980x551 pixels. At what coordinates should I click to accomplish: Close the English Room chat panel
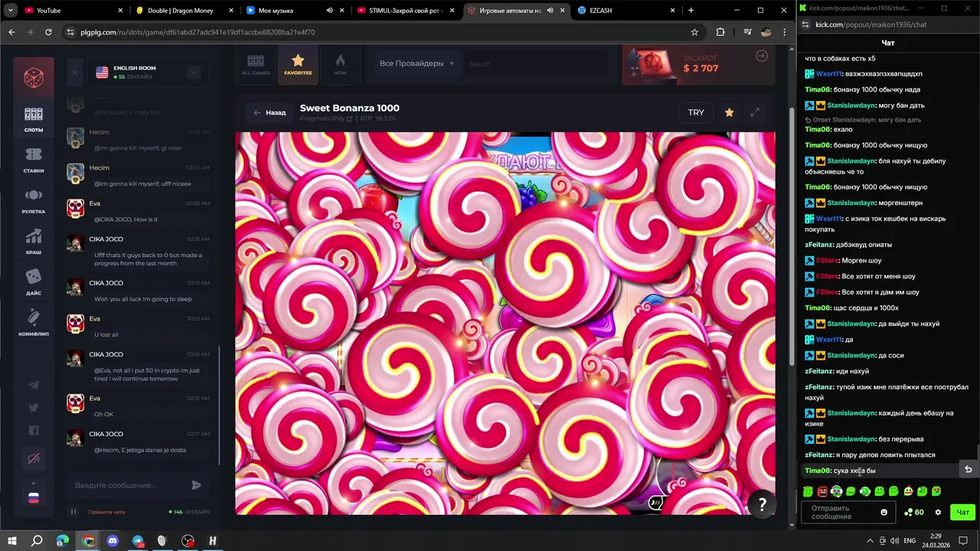74,73
